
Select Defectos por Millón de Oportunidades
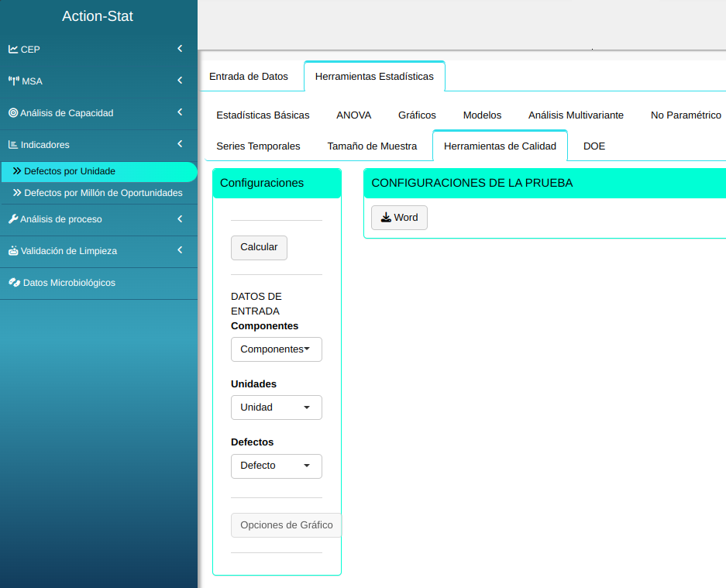(103, 193)
